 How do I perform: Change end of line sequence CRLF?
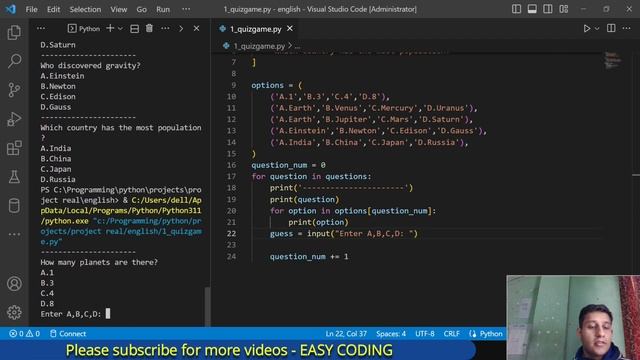point(451,333)
